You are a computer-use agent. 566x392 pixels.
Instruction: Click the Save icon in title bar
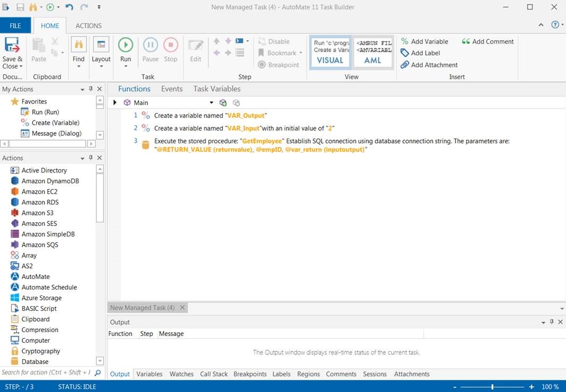(x=20, y=7)
